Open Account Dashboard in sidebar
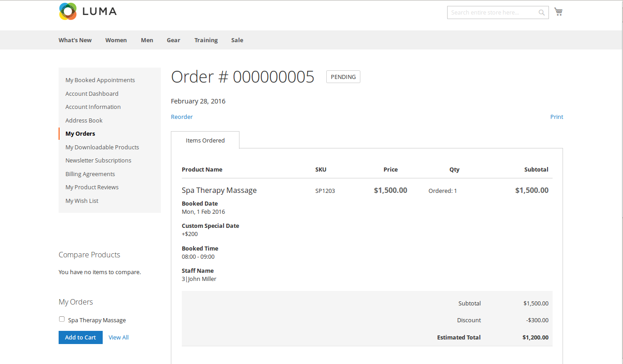This screenshot has width=623, height=364. [x=92, y=94]
